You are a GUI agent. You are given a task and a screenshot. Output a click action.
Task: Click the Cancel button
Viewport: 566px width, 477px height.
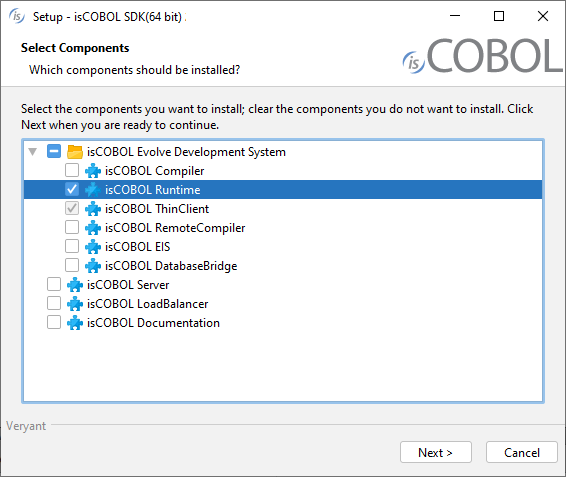pyautogui.click(x=522, y=452)
